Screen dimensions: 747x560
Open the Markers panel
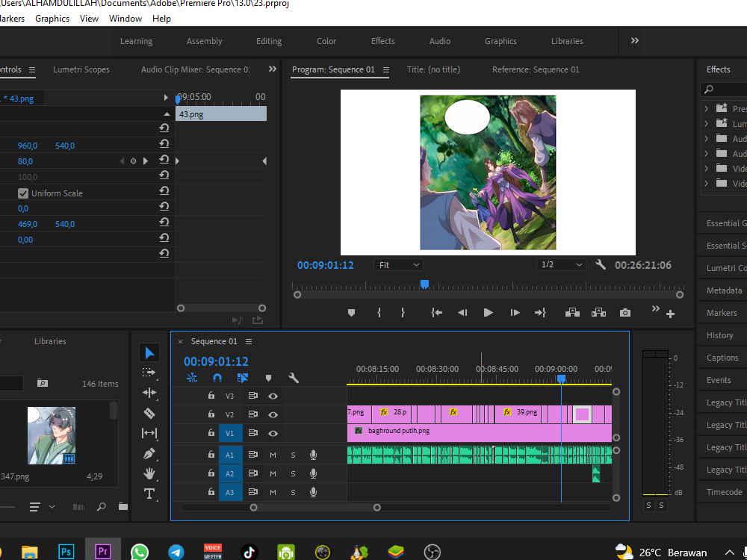point(722,313)
